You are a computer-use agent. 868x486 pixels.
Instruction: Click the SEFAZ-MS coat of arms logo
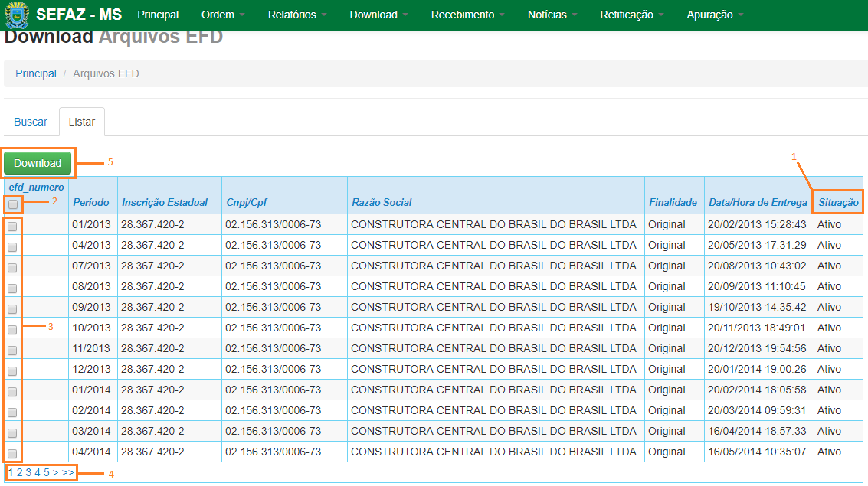17,15
